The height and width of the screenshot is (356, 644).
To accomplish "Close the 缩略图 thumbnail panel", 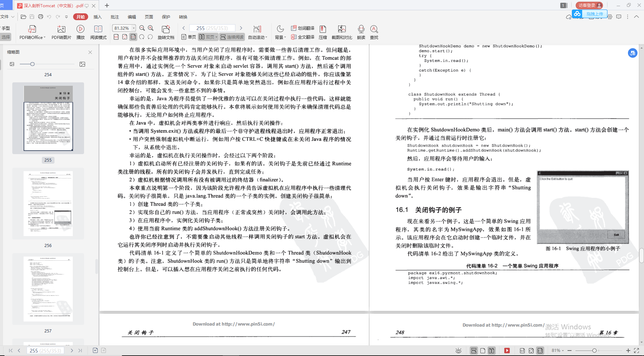I will click(90, 52).
